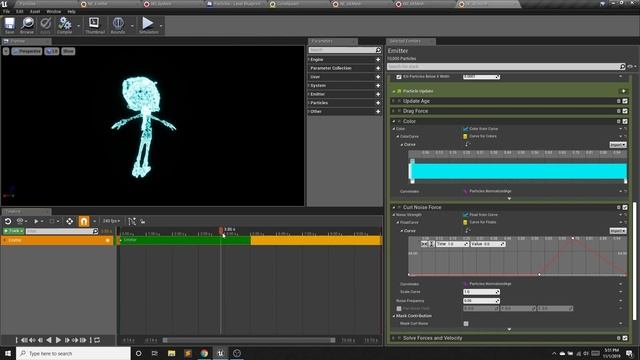
Task: Click the timeline key-all move icon
Action: [69, 221]
